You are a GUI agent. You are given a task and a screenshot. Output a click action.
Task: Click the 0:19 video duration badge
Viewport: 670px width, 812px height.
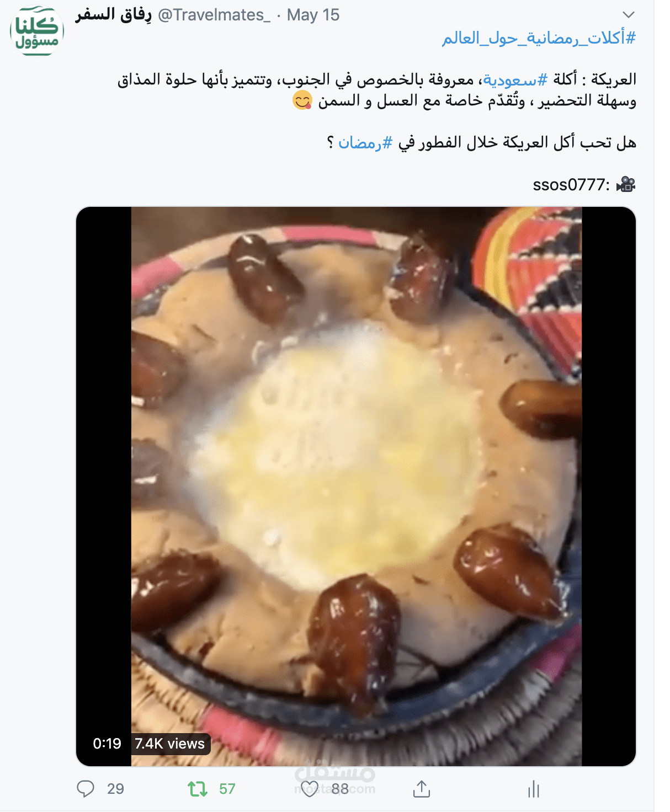pos(107,744)
